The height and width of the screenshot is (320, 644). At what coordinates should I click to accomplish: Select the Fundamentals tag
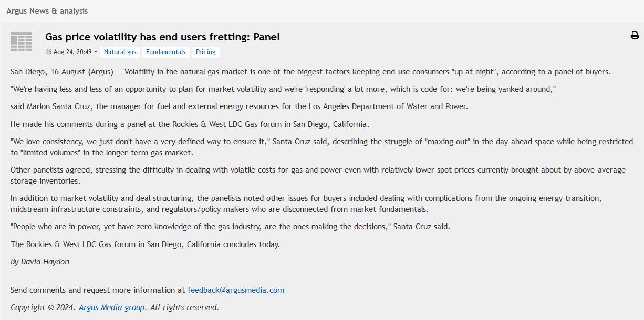pyautogui.click(x=165, y=52)
